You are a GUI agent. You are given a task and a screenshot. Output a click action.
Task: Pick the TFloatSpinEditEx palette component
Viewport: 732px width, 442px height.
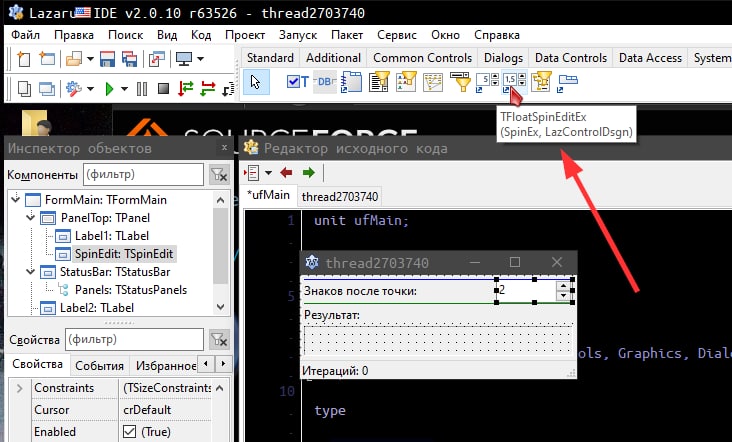click(x=514, y=82)
